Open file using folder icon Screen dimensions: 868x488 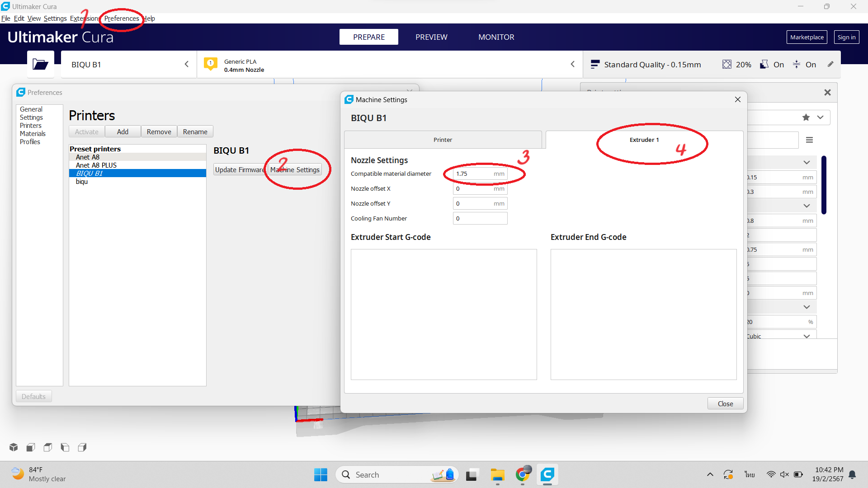tap(40, 64)
